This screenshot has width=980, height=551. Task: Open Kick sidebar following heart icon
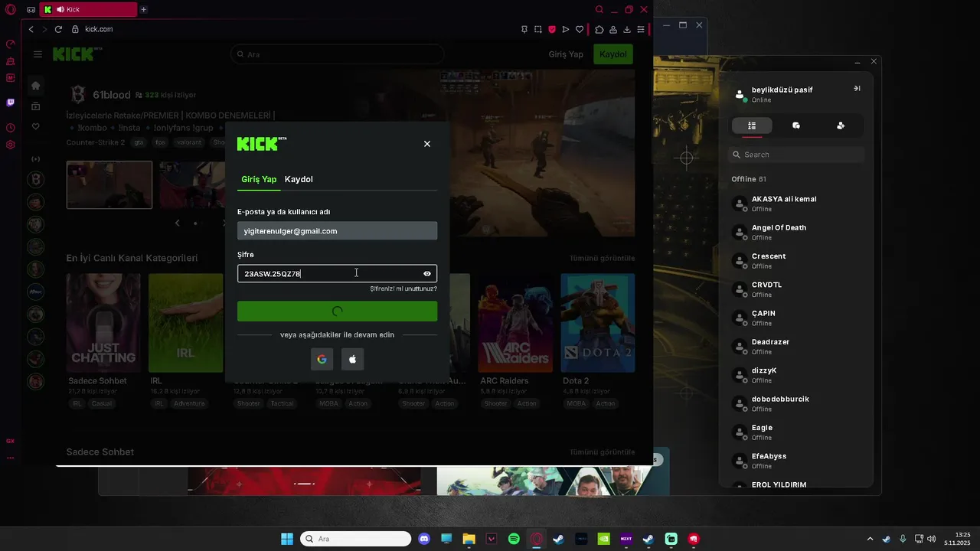tap(35, 126)
